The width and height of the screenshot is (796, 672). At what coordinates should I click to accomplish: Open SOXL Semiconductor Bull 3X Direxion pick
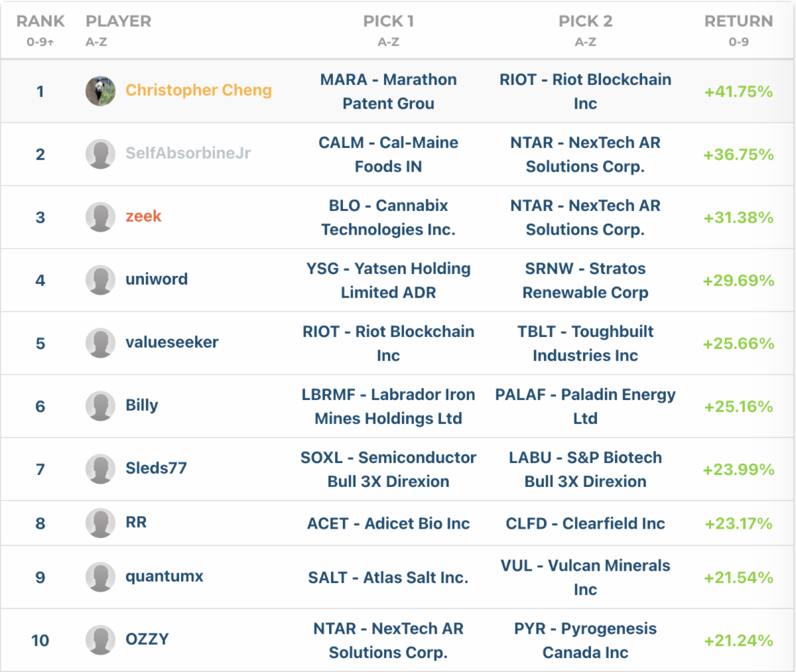388,469
